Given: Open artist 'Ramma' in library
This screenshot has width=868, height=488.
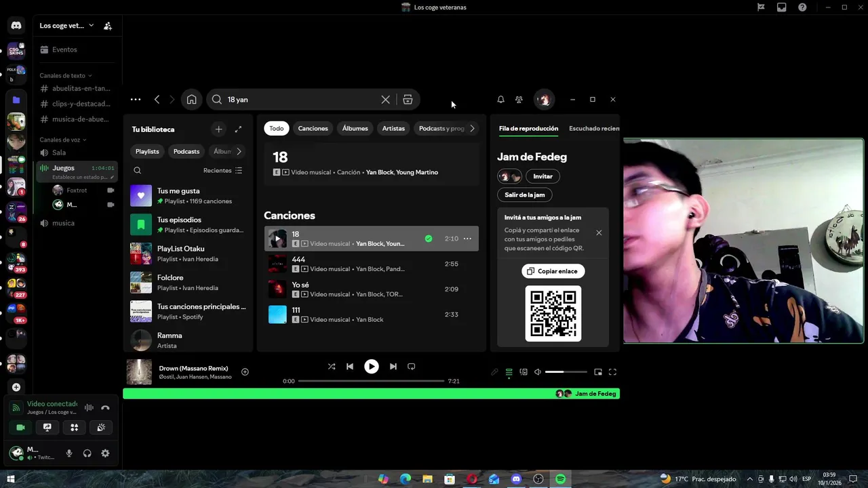Looking at the screenshot, I should point(189,340).
